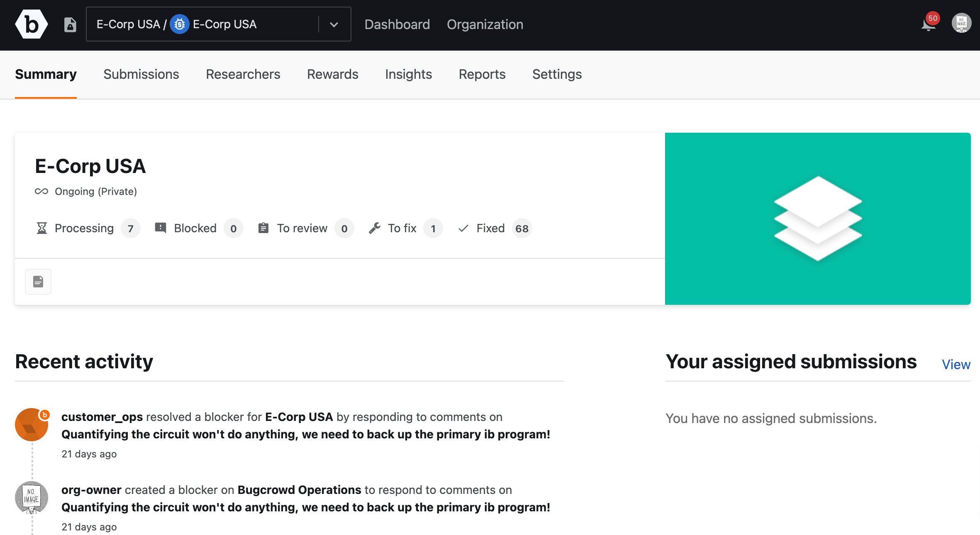This screenshot has height=535, width=980.
Task: Open Organization in top navigation
Action: click(485, 24)
